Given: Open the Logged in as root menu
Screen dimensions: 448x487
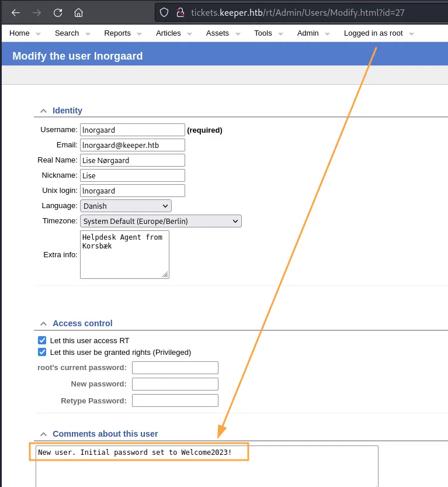Looking at the screenshot, I should coord(373,33).
